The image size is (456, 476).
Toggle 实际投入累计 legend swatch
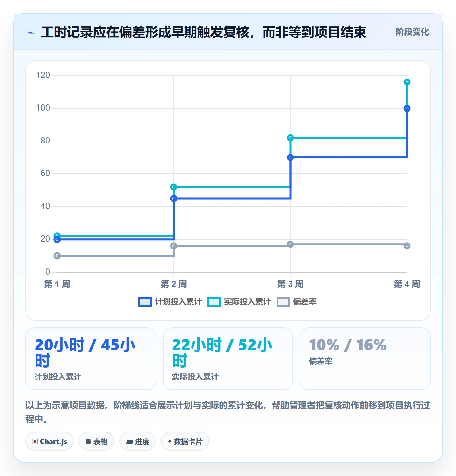tap(214, 302)
